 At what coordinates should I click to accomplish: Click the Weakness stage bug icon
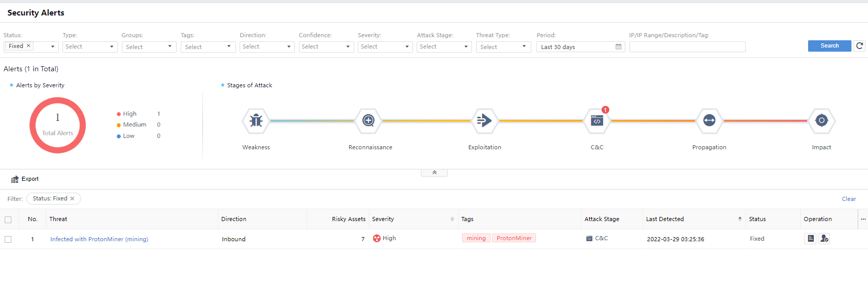pos(256,121)
